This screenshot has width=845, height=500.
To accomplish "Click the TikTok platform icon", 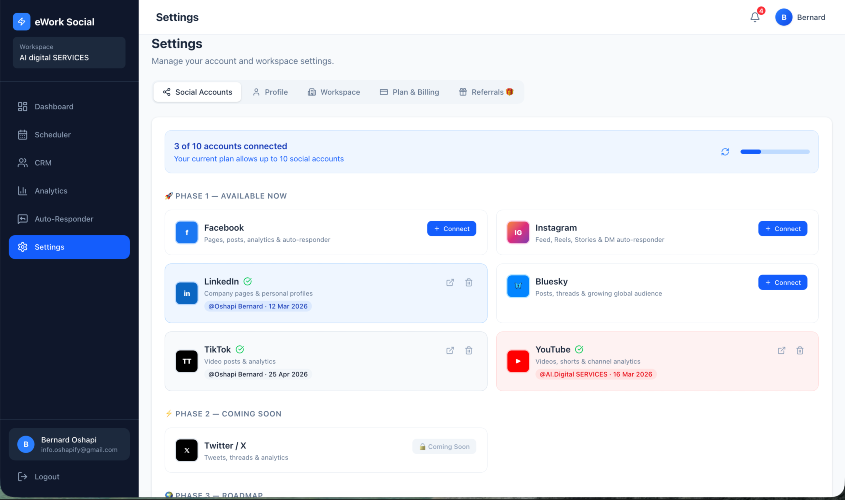I will (x=186, y=361).
